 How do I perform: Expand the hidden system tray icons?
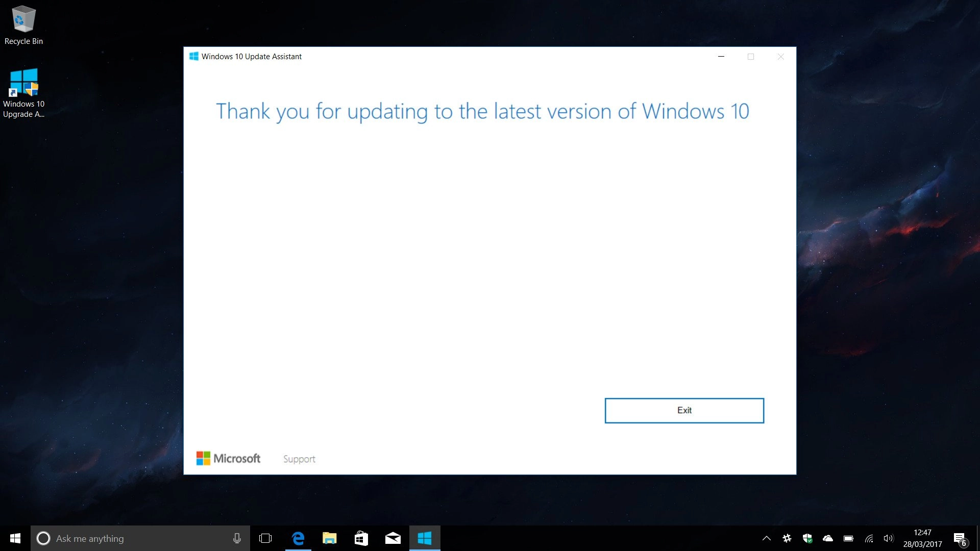point(767,538)
